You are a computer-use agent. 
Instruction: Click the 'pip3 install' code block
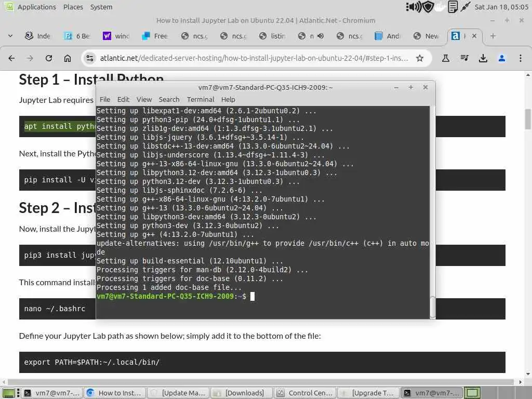(57, 255)
